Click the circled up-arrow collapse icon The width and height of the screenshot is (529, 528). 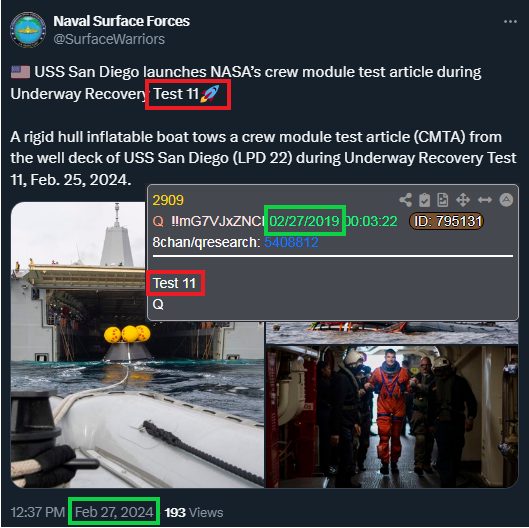[x=506, y=200]
